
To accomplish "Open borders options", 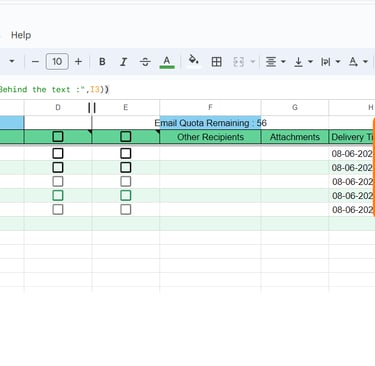I will pyautogui.click(x=217, y=62).
